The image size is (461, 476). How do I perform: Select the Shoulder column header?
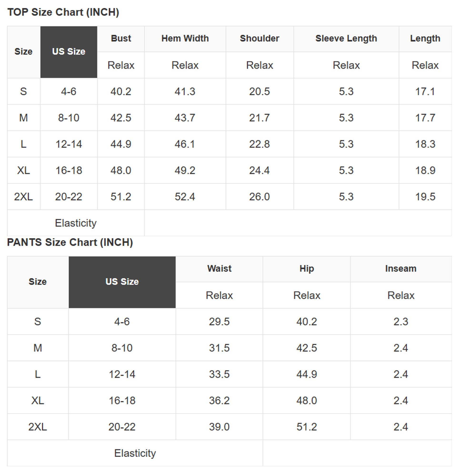tap(260, 39)
